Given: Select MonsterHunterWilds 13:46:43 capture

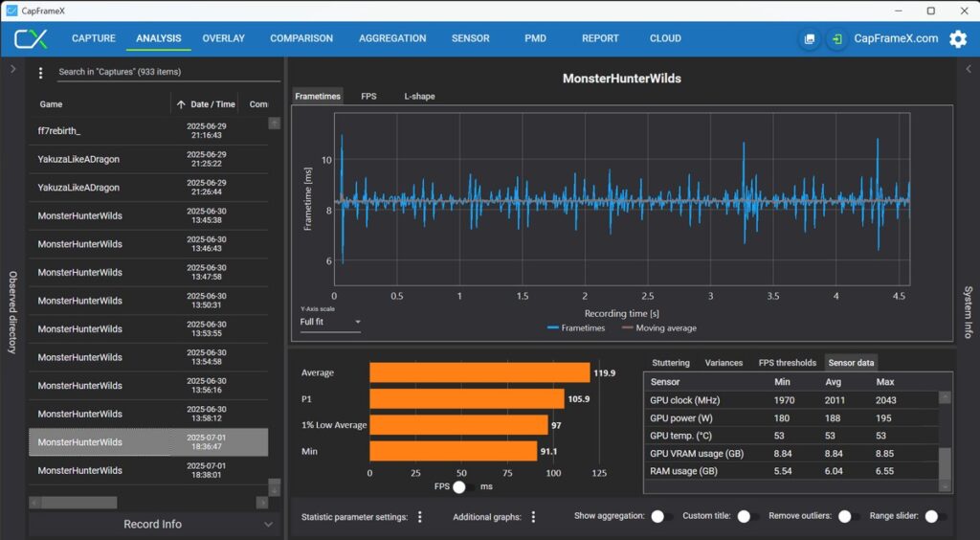Looking at the screenshot, I should (148, 244).
